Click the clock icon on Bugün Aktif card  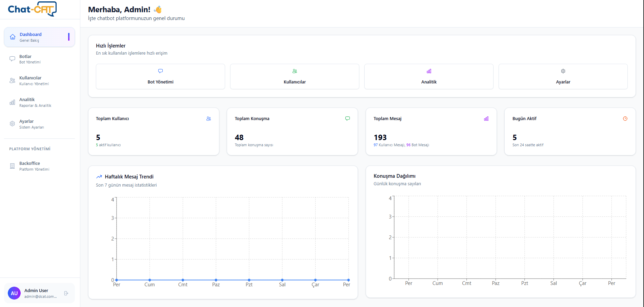pos(625,118)
